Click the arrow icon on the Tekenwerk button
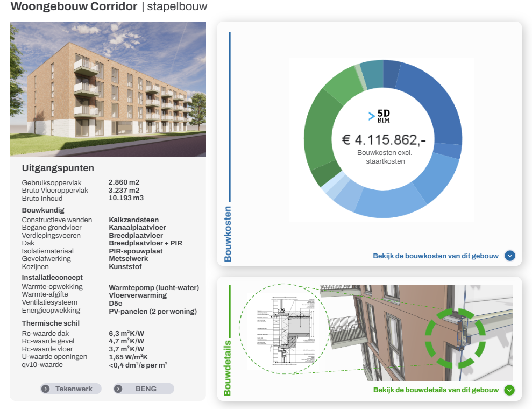This screenshot has height=409, width=532. coord(46,389)
